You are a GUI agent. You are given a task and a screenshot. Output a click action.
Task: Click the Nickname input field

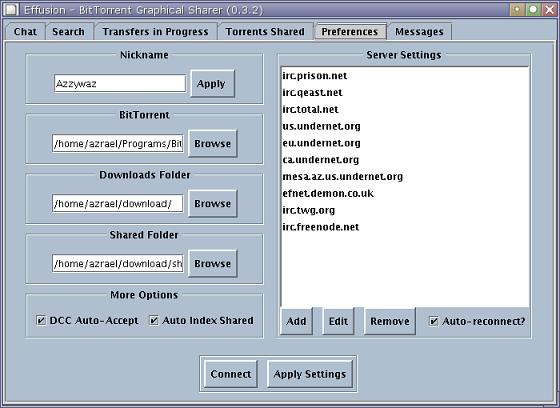(120, 84)
